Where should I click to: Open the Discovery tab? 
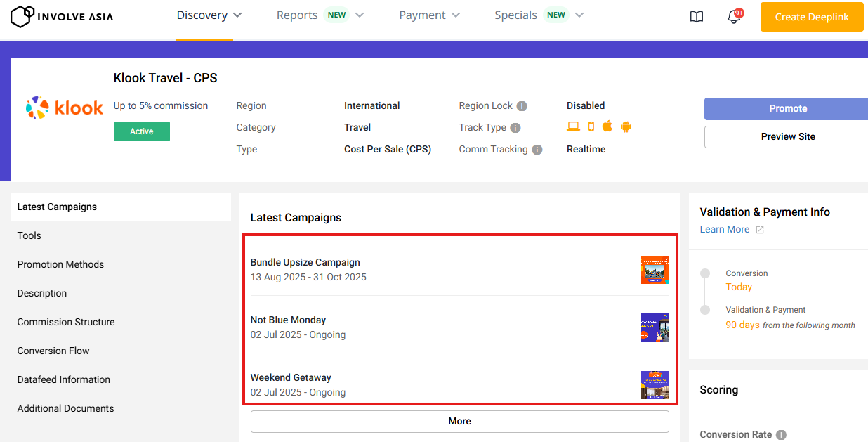(202, 15)
